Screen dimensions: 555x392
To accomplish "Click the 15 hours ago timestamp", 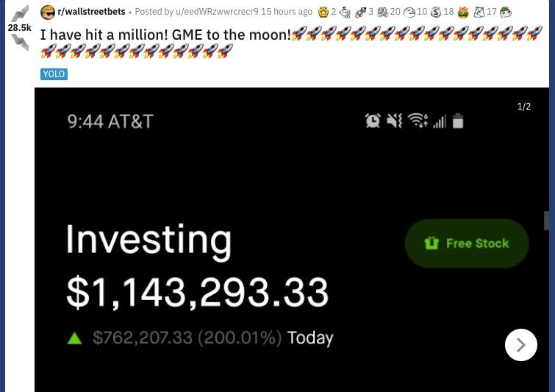I will (287, 12).
